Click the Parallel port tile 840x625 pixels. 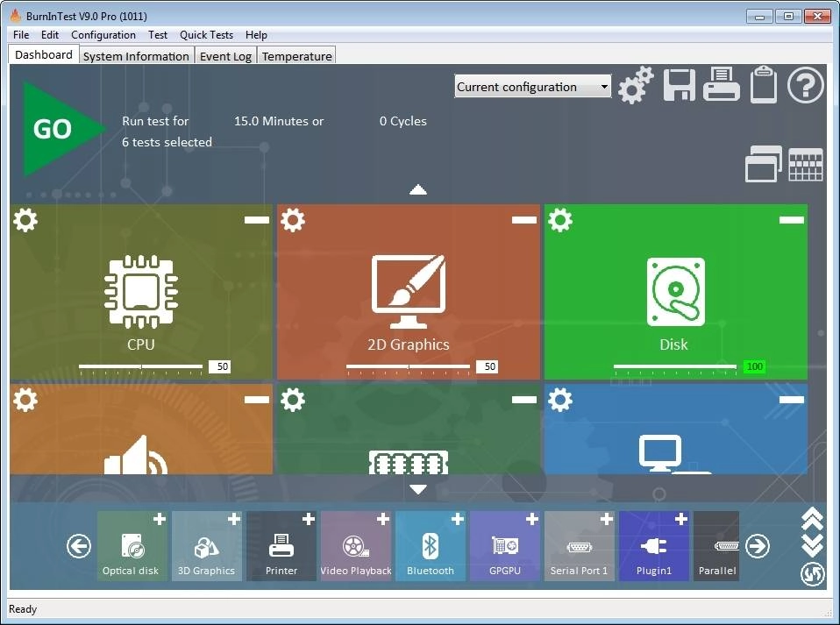tap(716, 546)
